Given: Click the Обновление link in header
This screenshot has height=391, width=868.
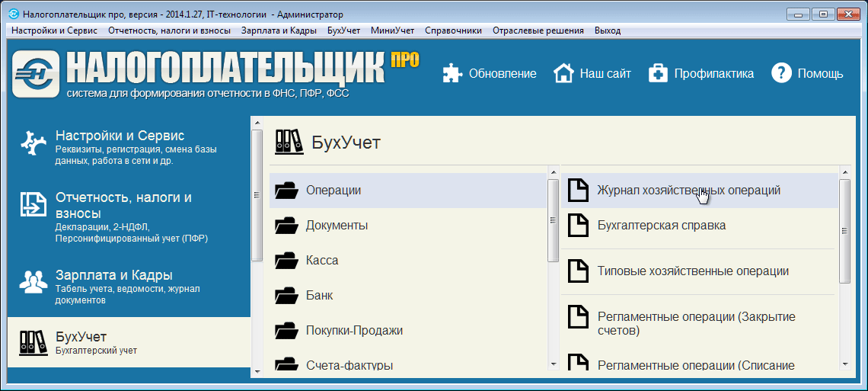Looking at the screenshot, I should coord(503,74).
